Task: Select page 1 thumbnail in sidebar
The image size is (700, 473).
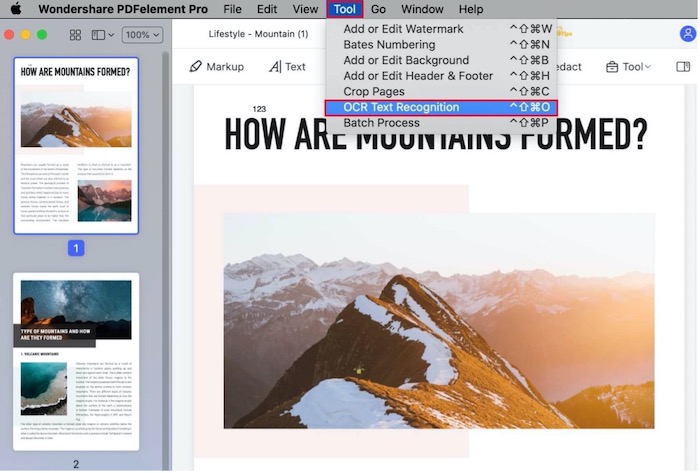Action: (x=76, y=146)
